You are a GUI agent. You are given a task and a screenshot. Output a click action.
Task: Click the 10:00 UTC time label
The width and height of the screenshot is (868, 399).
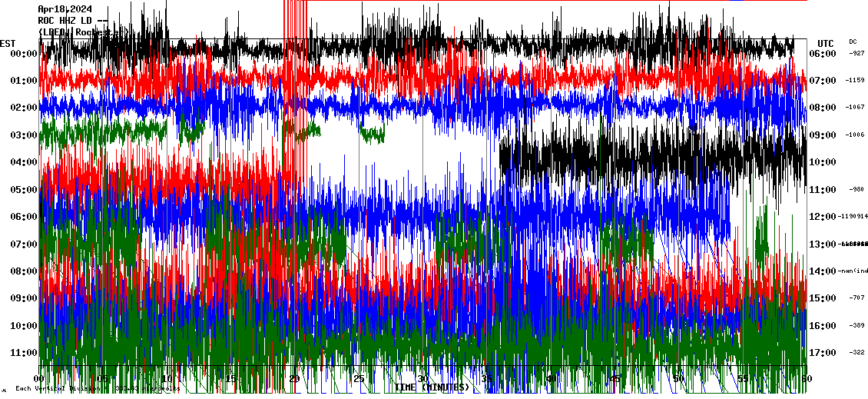click(823, 162)
